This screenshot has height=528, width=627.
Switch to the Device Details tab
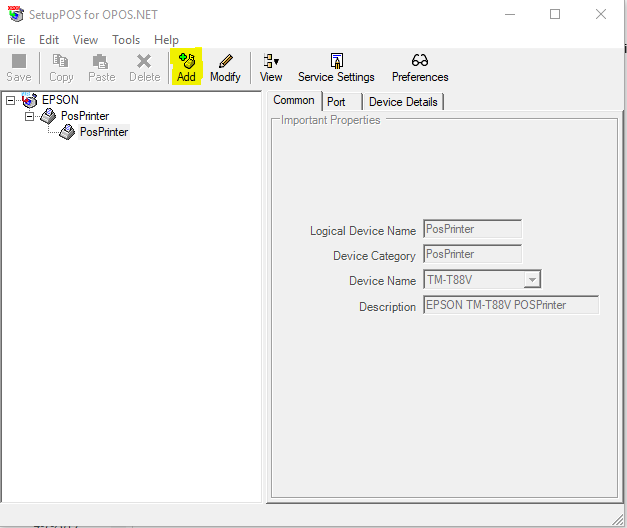point(403,102)
